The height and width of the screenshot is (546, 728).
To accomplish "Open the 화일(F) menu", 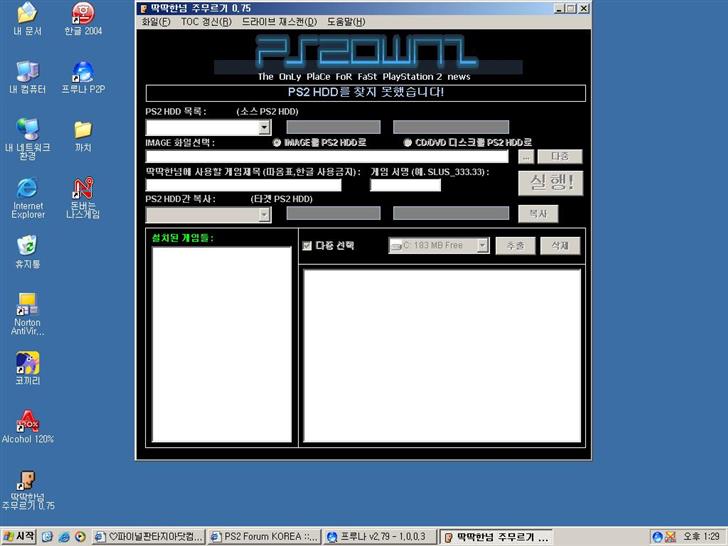I will [156, 22].
